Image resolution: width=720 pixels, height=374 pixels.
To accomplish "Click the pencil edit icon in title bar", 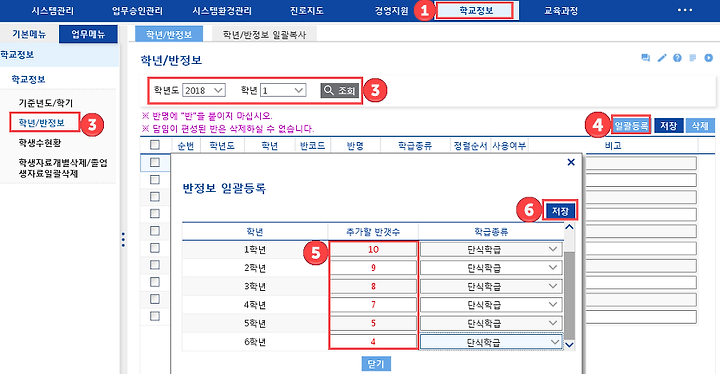I will [662, 58].
